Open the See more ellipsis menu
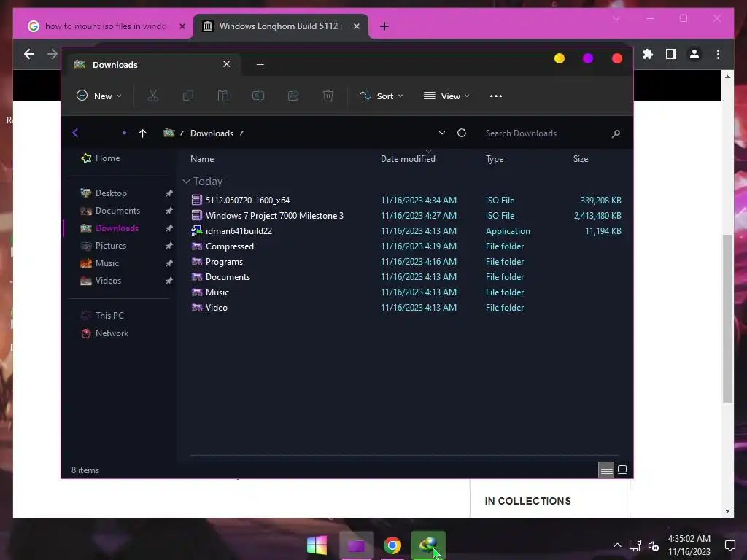Image resolution: width=747 pixels, height=560 pixels. click(496, 96)
